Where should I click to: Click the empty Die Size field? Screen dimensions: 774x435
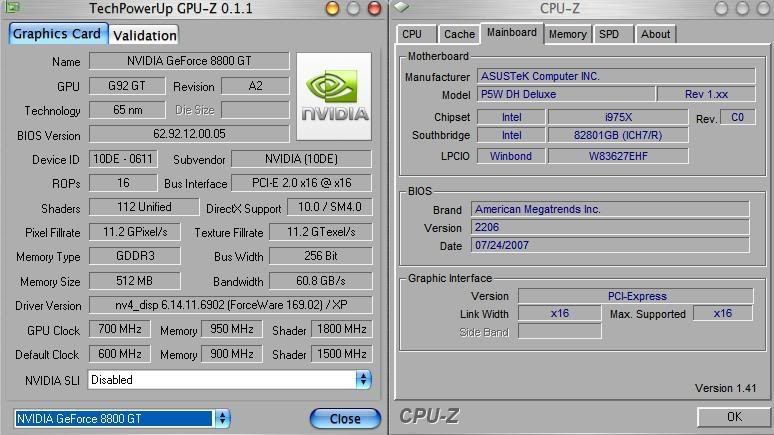click(255, 110)
